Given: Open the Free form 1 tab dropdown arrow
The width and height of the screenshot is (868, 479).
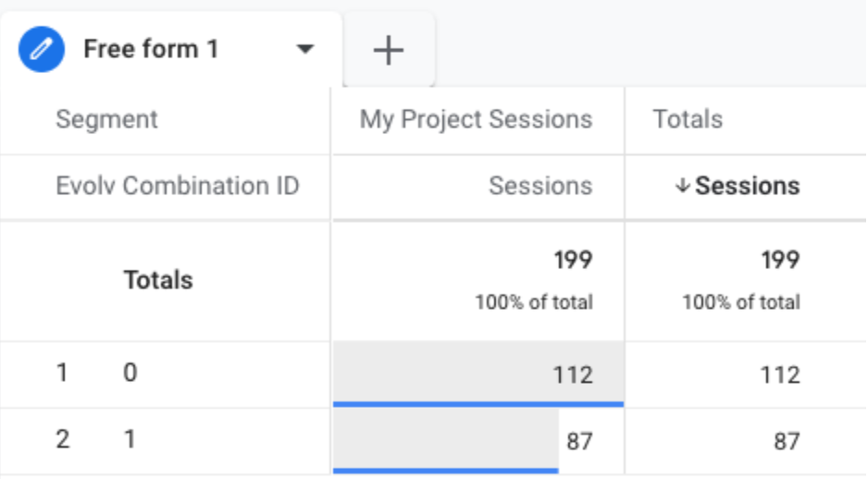Looking at the screenshot, I should (x=304, y=50).
